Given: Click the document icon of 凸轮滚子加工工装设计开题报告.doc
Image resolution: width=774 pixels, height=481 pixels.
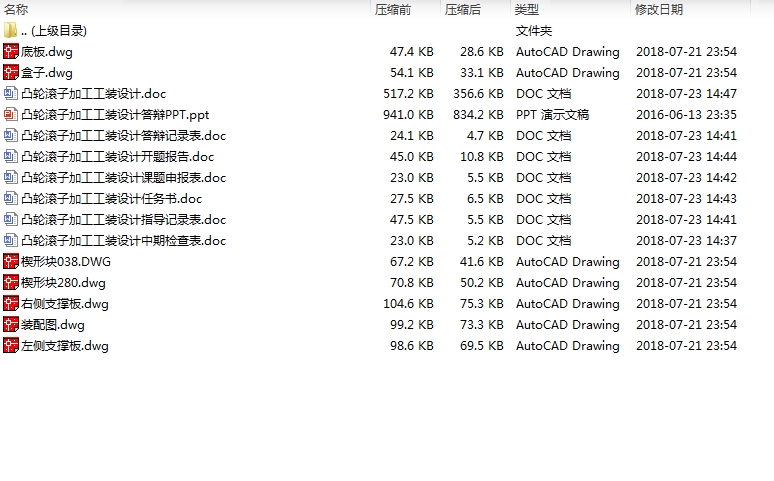Looking at the screenshot, I should click(x=10, y=157).
